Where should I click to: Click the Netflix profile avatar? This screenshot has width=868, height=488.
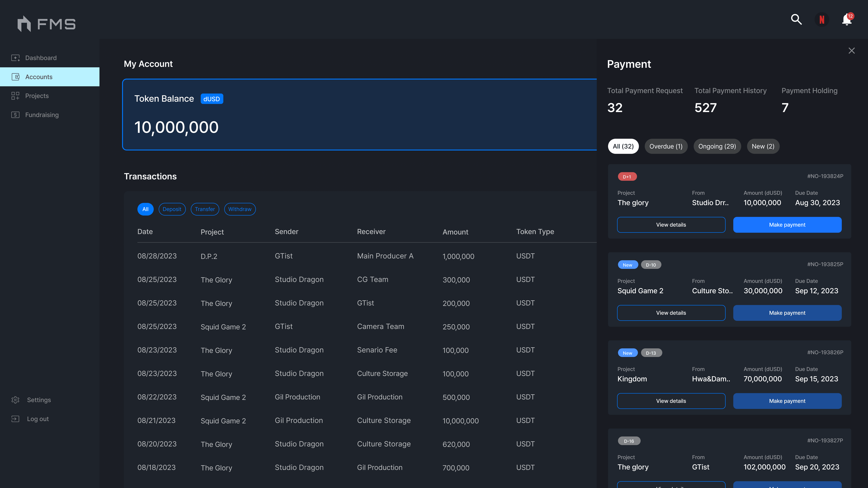822,20
